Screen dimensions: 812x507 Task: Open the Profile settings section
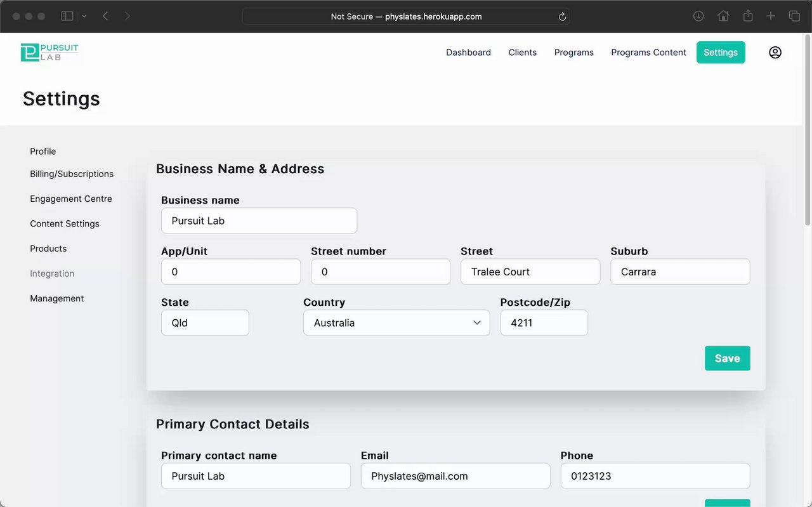point(43,152)
